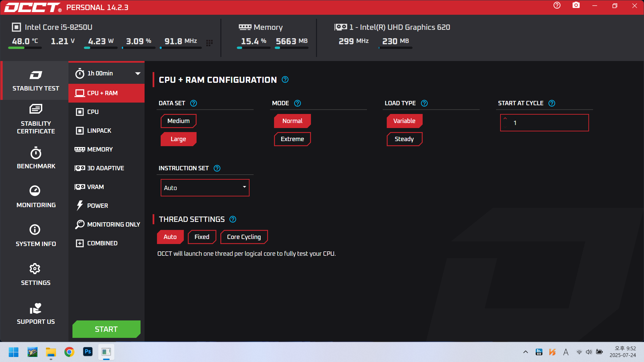Launch Google Chrome from the taskbar
Viewport: 644px width, 362px height.
point(69,352)
